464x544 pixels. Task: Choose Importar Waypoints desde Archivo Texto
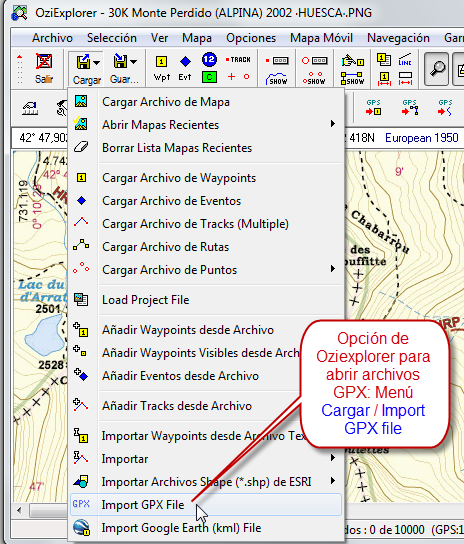click(x=189, y=436)
